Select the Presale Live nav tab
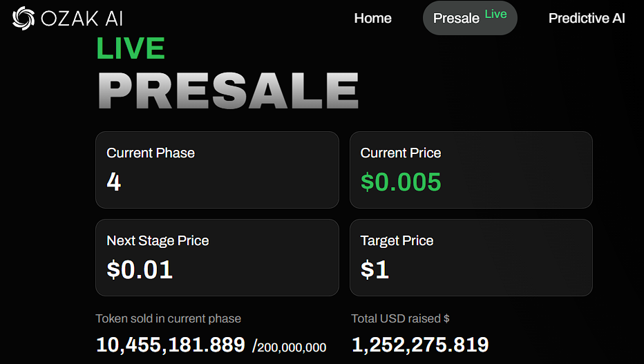644x364 pixels. tap(470, 18)
